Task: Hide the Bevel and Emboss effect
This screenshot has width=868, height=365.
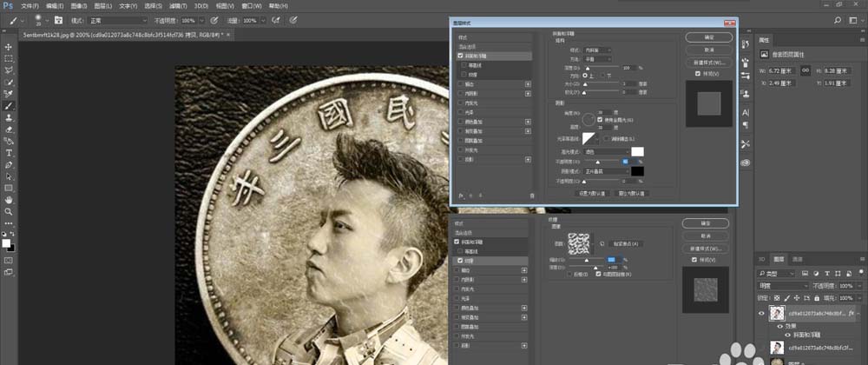Action: pyautogui.click(x=787, y=335)
